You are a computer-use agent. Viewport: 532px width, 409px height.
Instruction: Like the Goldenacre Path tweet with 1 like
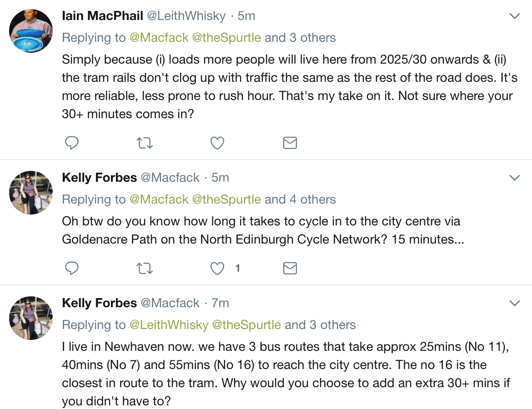[x=217, y=268]
